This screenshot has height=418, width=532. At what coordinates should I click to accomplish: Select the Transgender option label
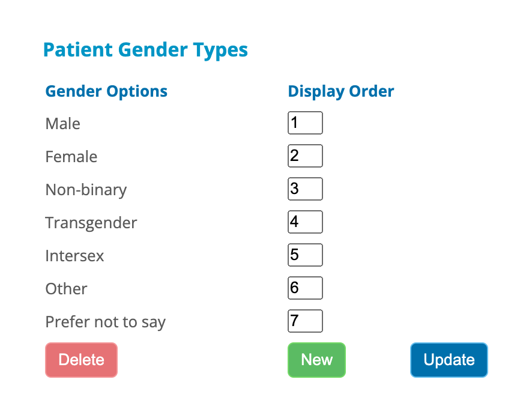point(91,223)
